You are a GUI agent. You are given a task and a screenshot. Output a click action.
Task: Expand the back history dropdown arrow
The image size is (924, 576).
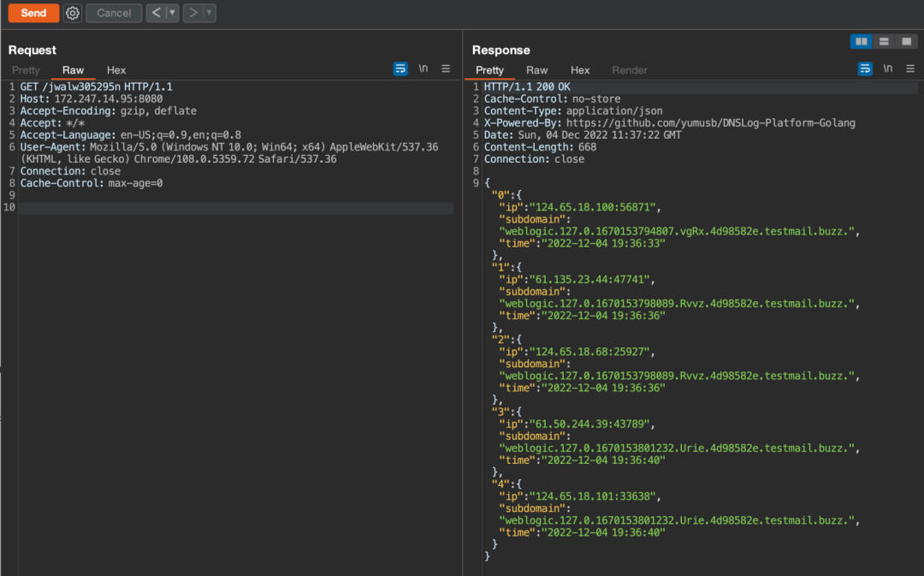[x=172, y=13]
